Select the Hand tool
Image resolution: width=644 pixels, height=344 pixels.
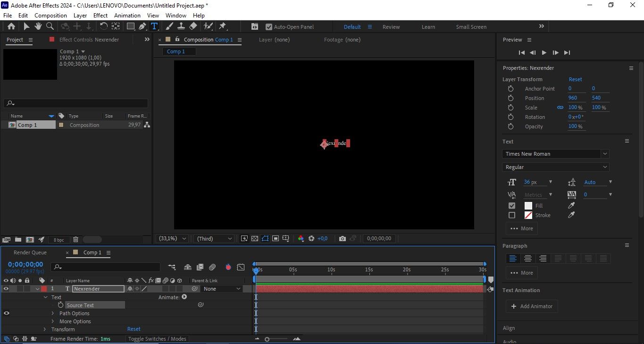pyautogui.click(x=38, y=26)
